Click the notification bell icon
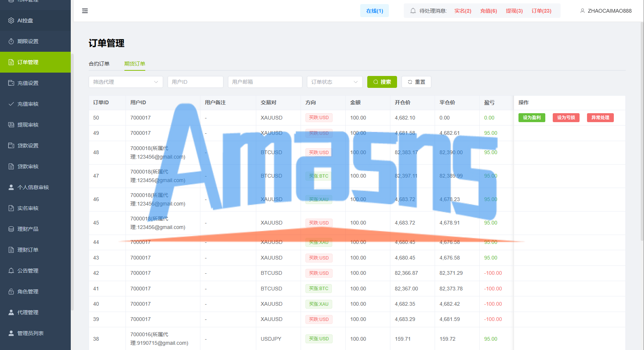The height and width of the screenshot is (350, 644). coord(413,11)
